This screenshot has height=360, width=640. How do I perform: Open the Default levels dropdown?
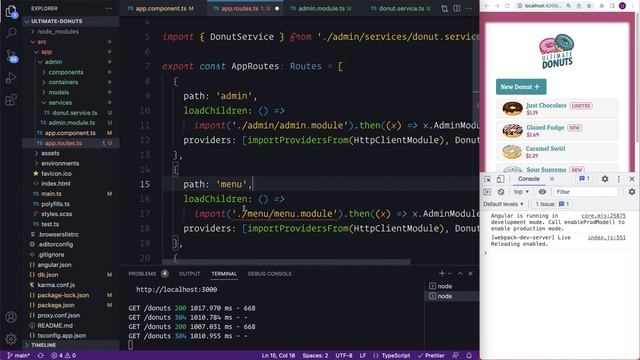(503, 204)
